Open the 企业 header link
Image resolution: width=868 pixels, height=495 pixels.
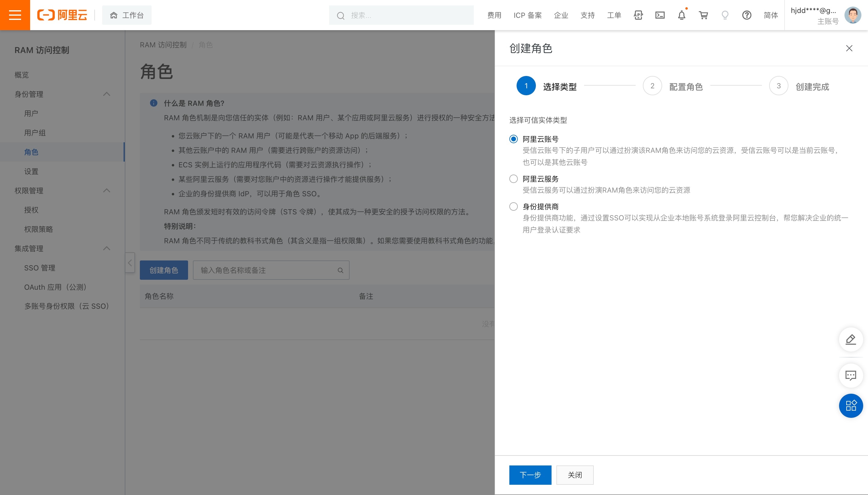[561, 15]
